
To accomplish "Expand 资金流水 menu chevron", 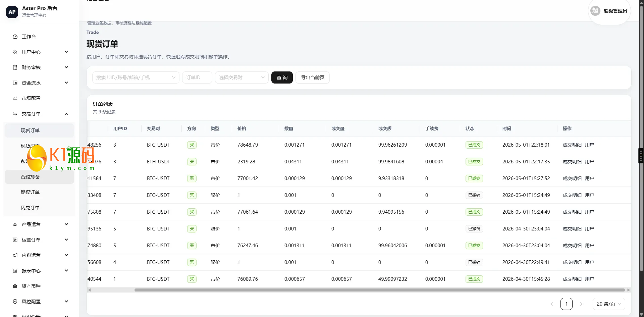I will (66, 83).
